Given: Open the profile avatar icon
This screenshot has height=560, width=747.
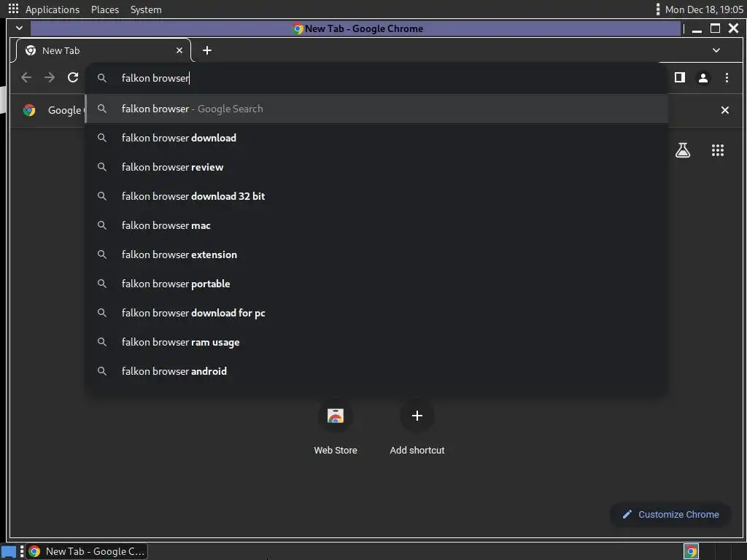Looking at the screenshot, I should pyautogui.click(x=703, y=77).
